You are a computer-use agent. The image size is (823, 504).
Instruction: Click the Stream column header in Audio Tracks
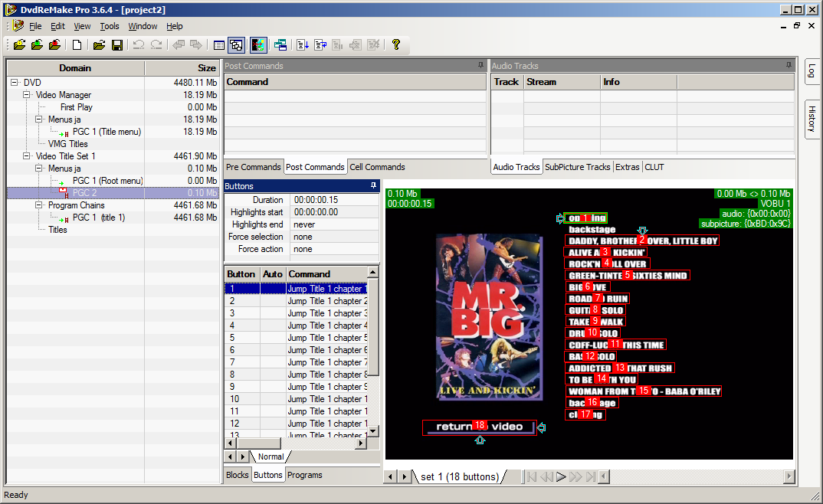[x=562, y=82]
